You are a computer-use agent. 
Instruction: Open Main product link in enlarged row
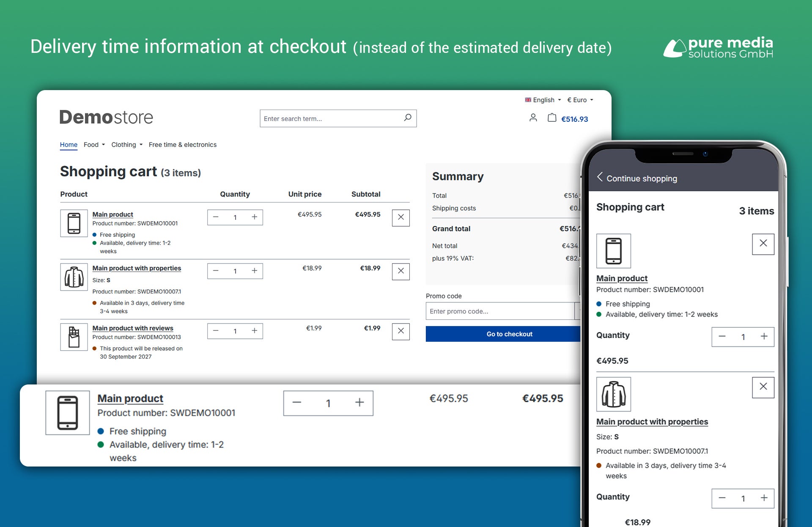tap(130, 398)
